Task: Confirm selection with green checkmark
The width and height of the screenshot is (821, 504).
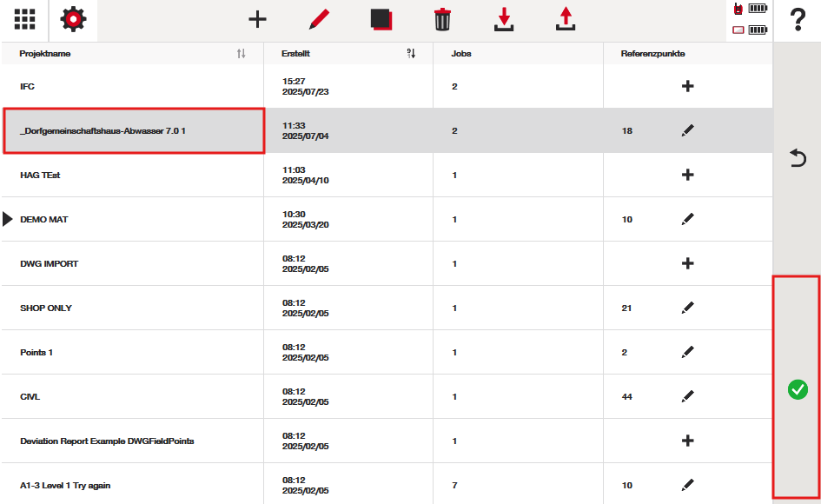Action: pos(797,390)
